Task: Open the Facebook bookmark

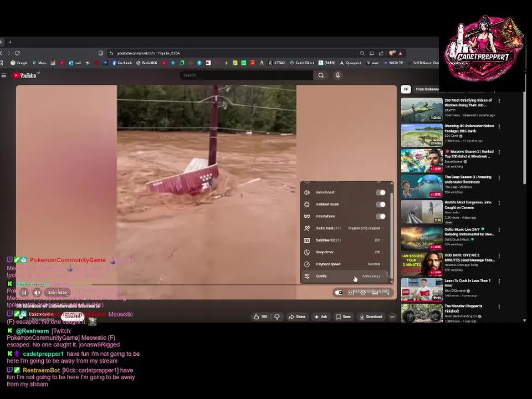Action: (122, 63)
